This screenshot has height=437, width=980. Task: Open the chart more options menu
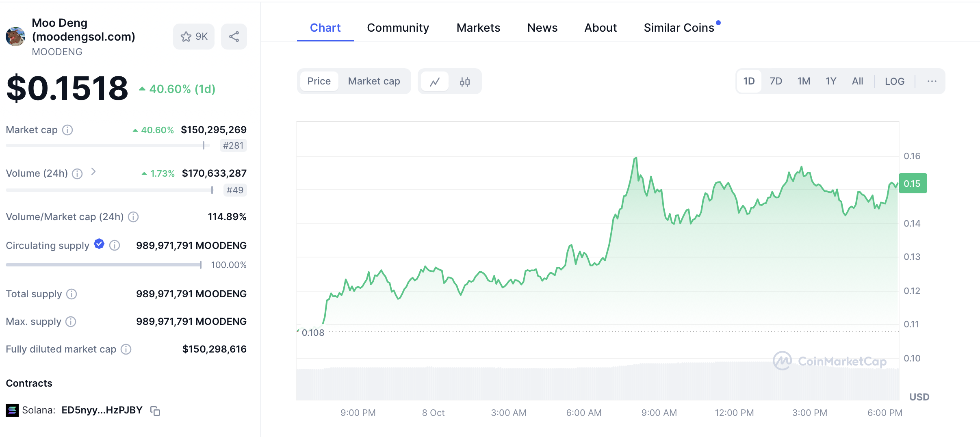point(932,82)
